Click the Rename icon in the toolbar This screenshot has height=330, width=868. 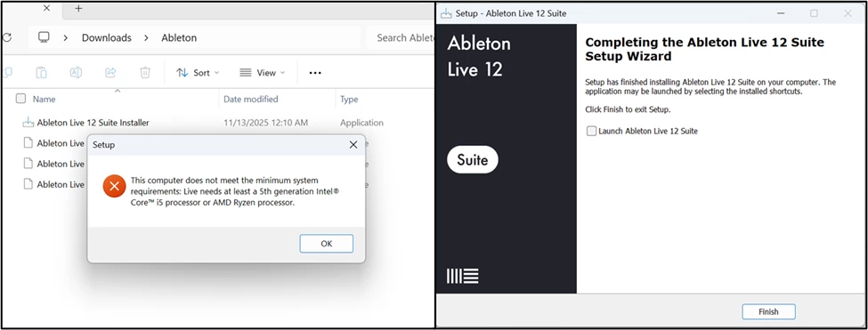pyautogui.click(x=76, y=72)
